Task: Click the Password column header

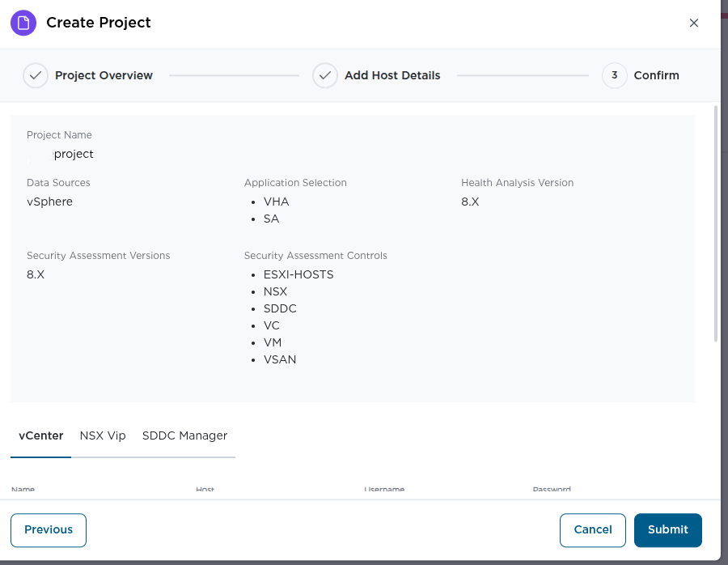Action: pos(552,491)
